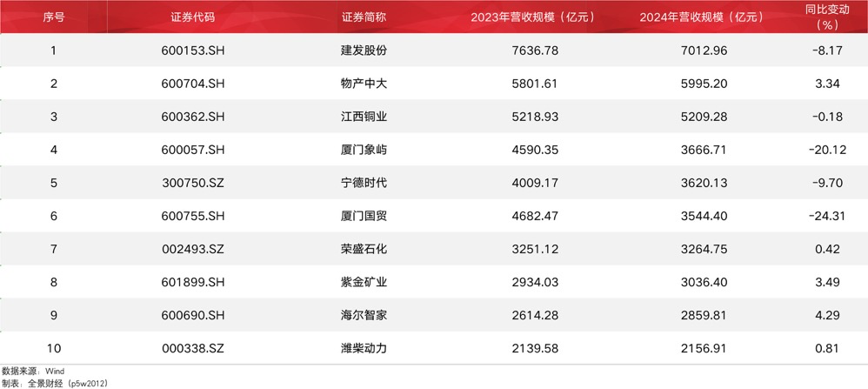Click the 数据来源：Wind source note
The height and width of the screenshot is (389, 868).
click(33, 371)
